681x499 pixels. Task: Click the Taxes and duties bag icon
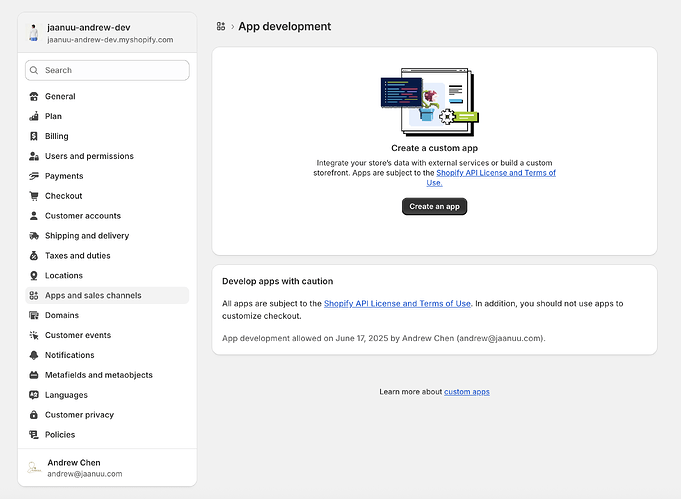coord(34,256)
